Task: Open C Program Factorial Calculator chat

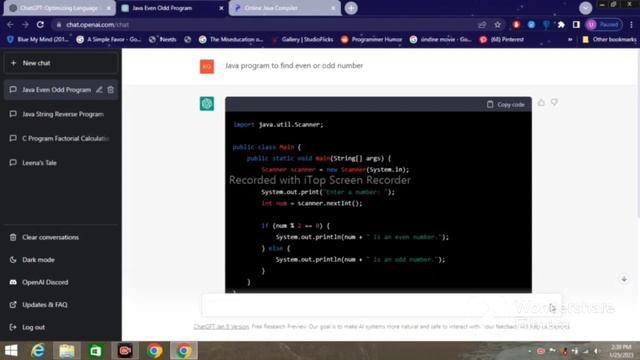Action: [60, 138]
